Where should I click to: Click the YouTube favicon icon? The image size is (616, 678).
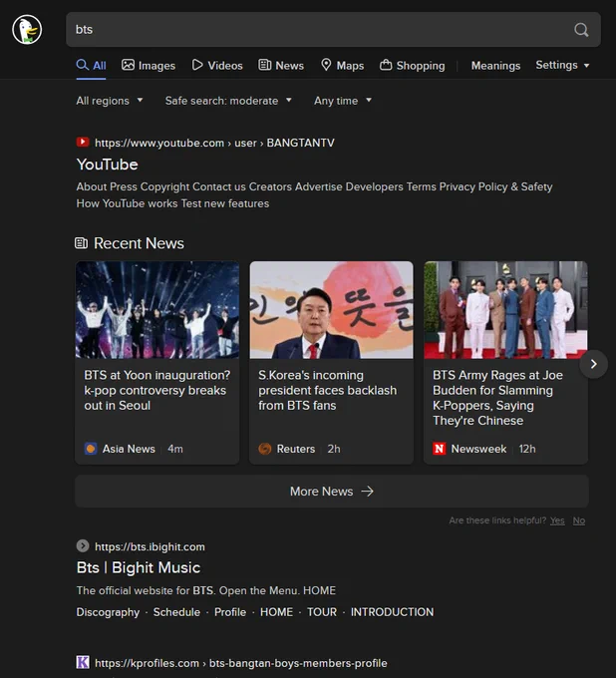click(x=83, y=142)
